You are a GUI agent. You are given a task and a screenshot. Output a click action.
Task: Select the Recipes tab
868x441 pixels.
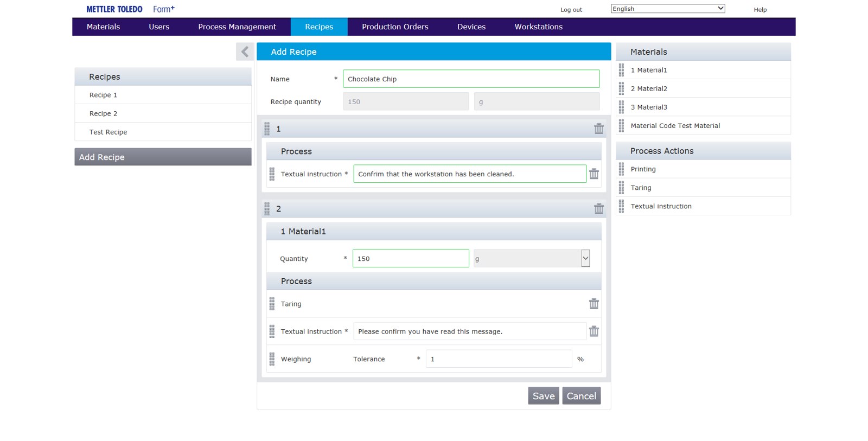tap(319, 27)
